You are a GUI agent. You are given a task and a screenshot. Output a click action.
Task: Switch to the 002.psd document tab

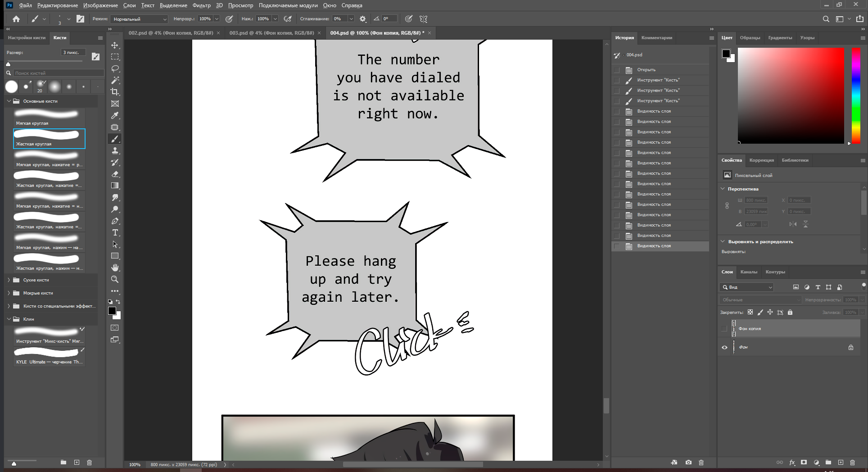pos(171,33)
